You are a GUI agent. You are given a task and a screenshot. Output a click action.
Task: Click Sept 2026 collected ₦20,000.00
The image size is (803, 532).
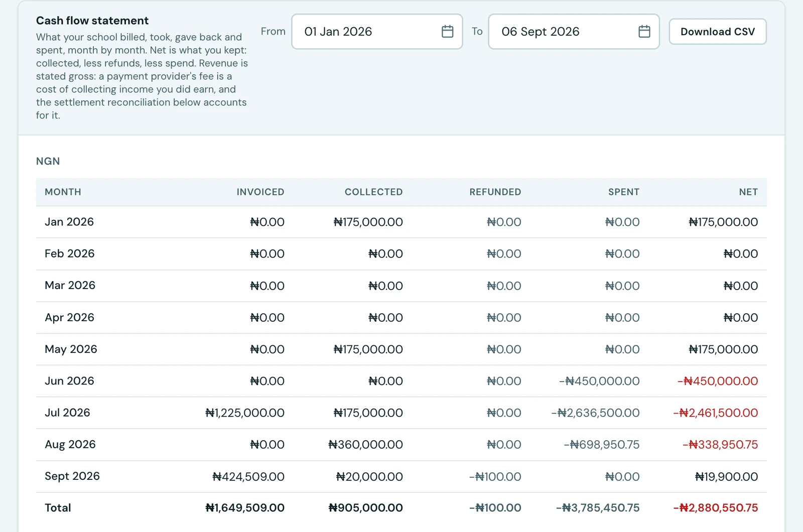click(x=369, y=476)
